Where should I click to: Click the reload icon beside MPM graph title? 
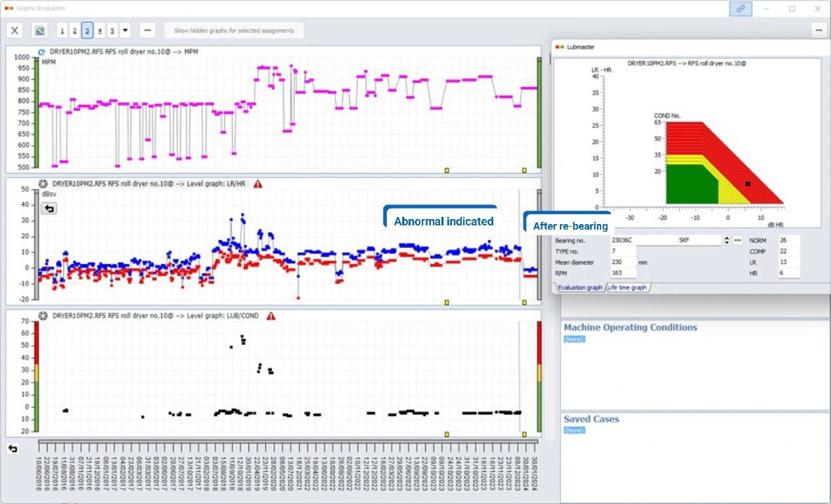(42, 52)
